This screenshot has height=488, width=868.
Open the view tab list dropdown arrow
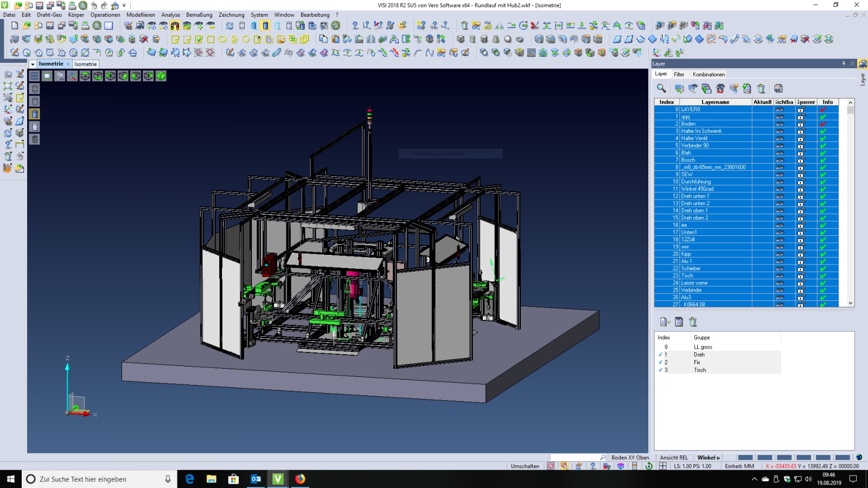pyautogui.click(x=33, y=64)
